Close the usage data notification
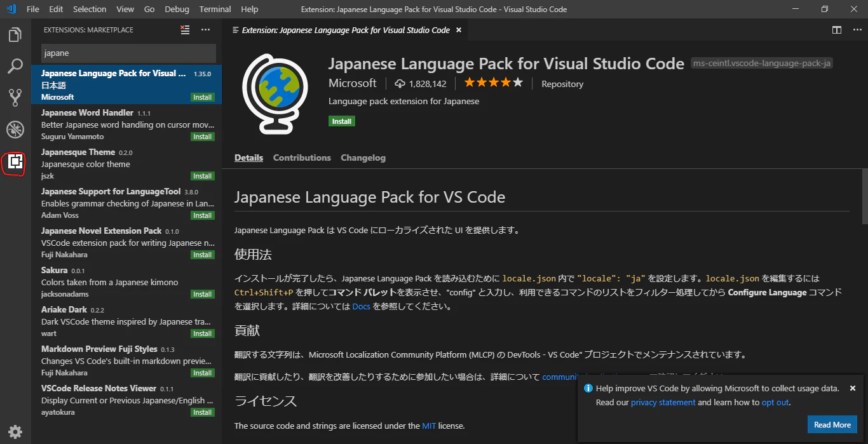The width and height of the screenshot is (868, 444). point(853,388)
